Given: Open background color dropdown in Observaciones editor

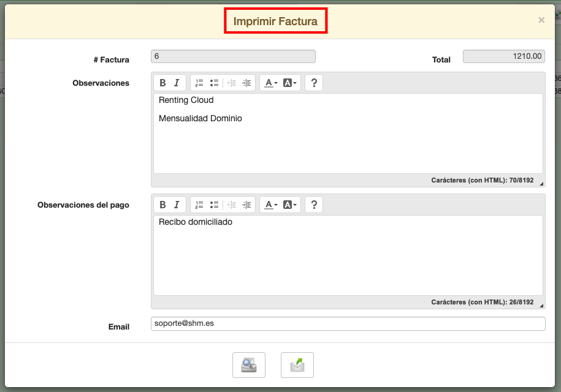Looking at the screenshot, I should pos(290,83).
